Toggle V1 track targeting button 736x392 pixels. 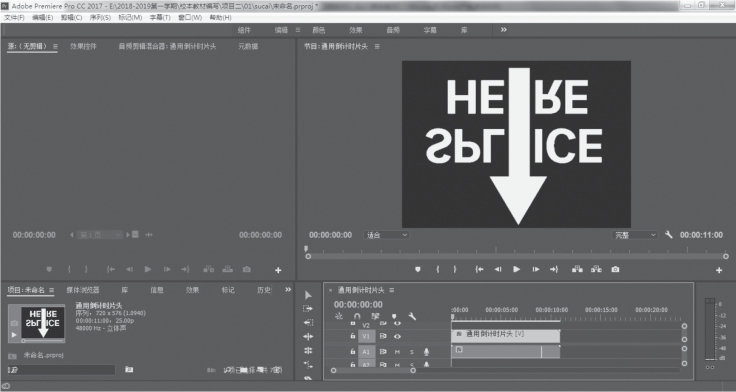[366, 336]
